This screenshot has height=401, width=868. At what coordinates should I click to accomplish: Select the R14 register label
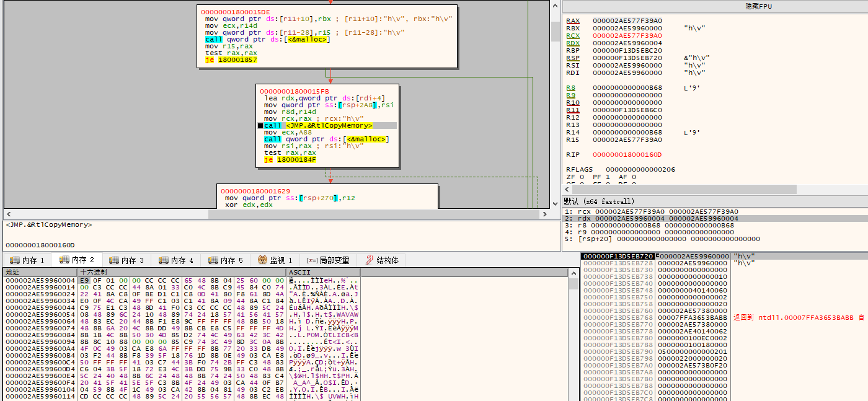pyautogui.click(x=573, y=133)
